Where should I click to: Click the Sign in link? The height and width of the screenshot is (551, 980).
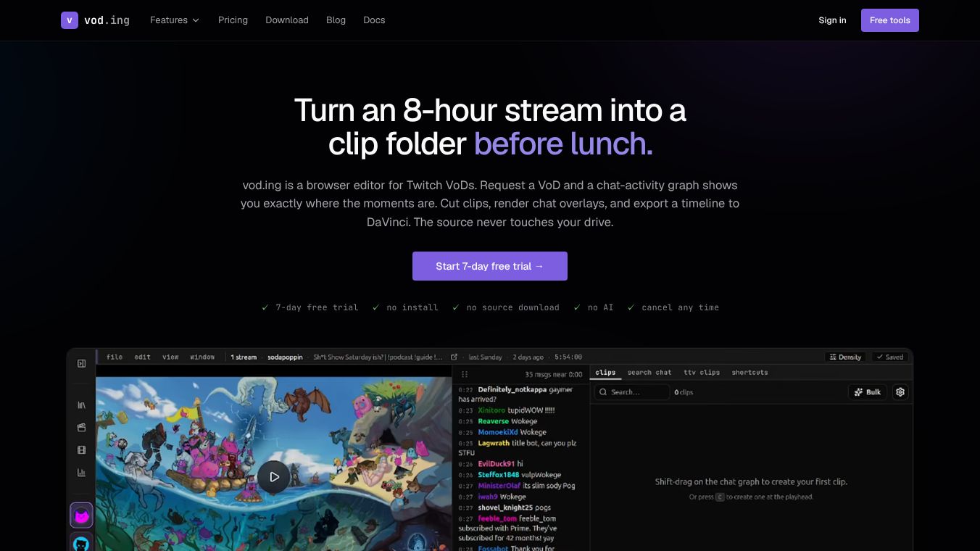(832, 20)
